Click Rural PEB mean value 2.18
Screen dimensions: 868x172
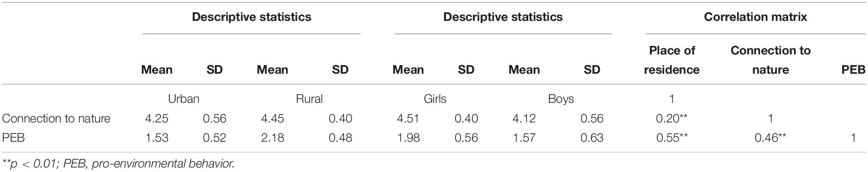273,138
